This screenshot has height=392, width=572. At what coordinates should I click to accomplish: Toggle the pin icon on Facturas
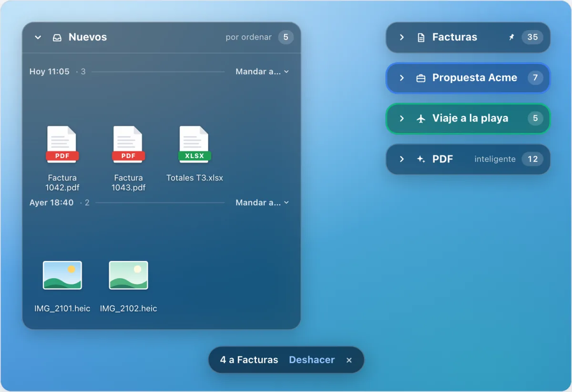pos(511,37)
